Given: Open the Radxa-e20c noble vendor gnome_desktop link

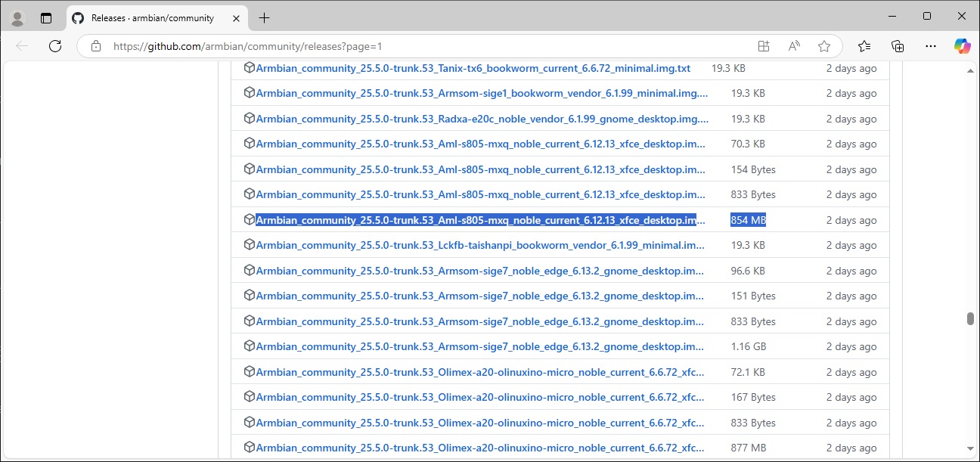Looking at the screenshot, I should [x=482, y=119].
